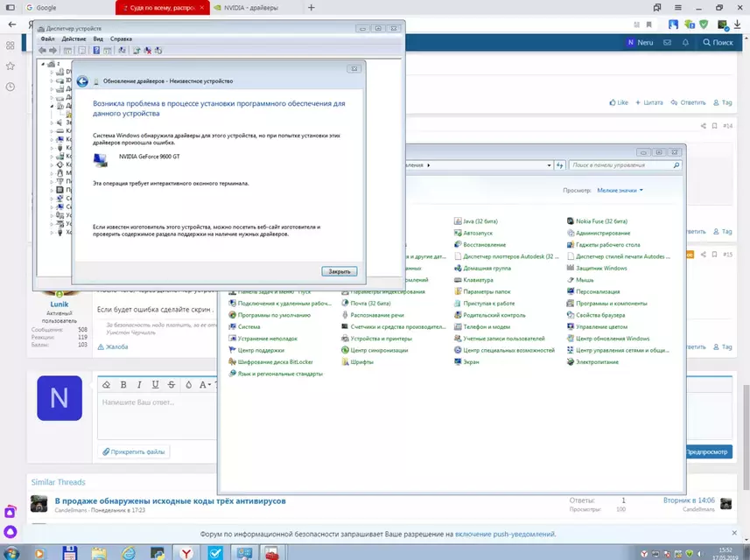Open Программы и компоненты in Control Panel
The height and width of the screenshot is (560, 750).
606,304
